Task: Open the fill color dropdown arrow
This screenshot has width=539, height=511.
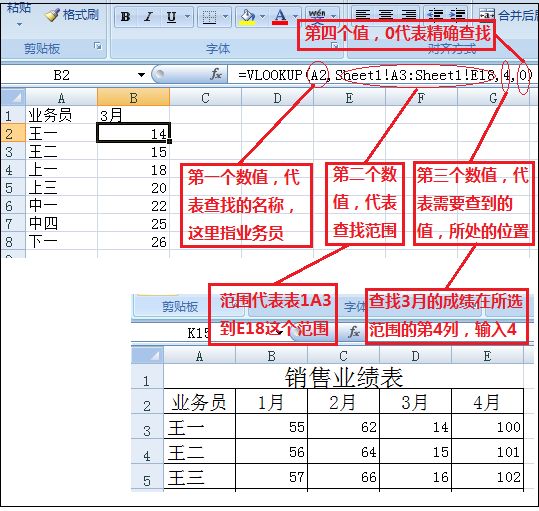Action: click(x=263, y=16)
